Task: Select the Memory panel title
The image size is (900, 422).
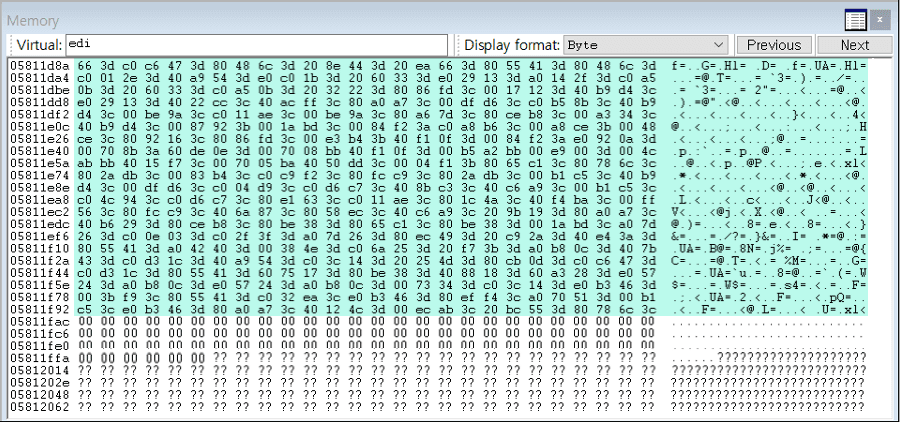Action: click(33, 21)
